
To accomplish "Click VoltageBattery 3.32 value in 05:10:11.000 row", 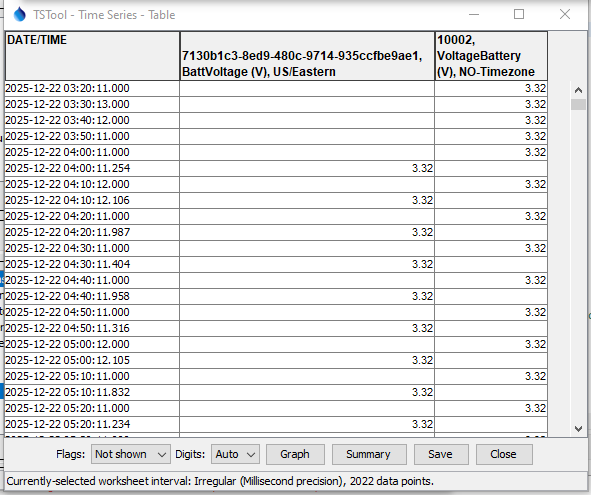I will (x=491, y=377).
